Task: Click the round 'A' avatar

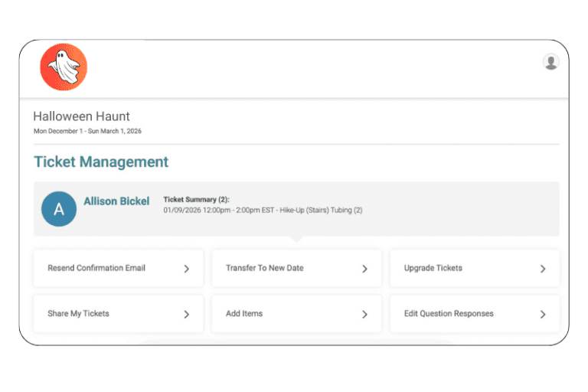Action: (x=59, y=209)
